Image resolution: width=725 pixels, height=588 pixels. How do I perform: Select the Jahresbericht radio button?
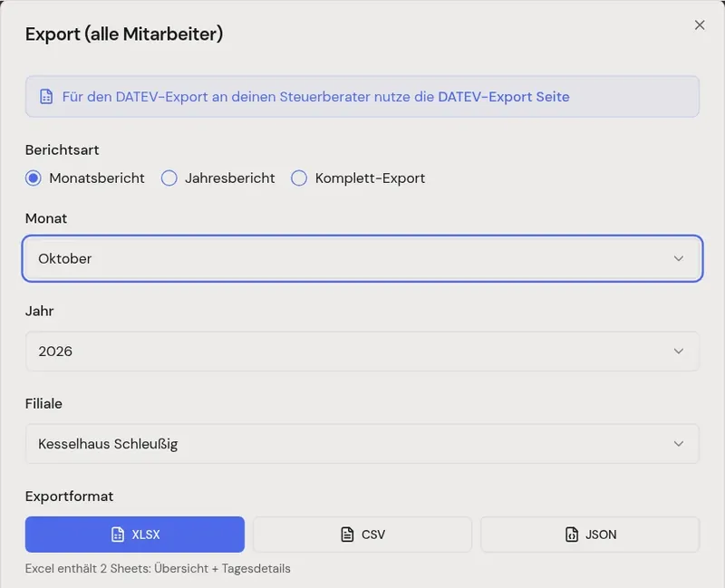click(x=169, y=178)
